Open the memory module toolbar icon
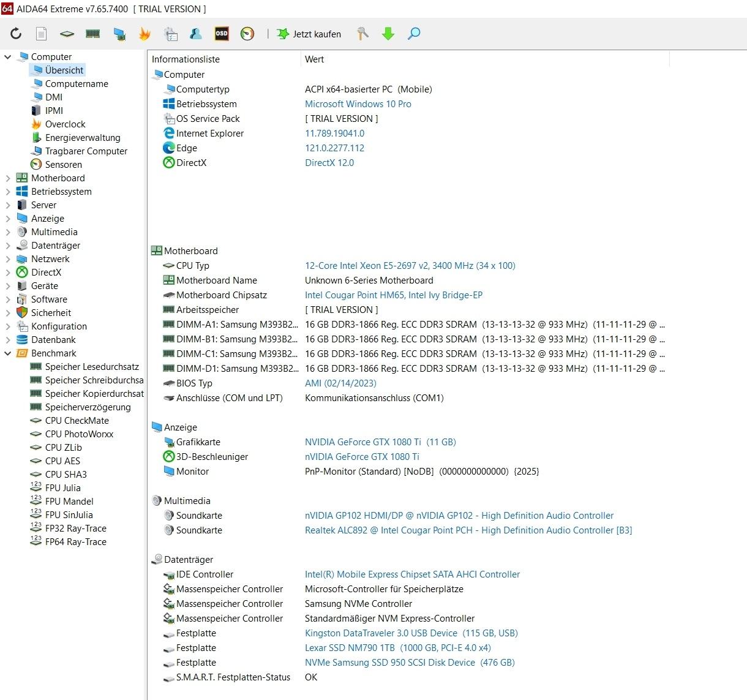This screenshot has width=747, height=700. click(x=92, y=34)
